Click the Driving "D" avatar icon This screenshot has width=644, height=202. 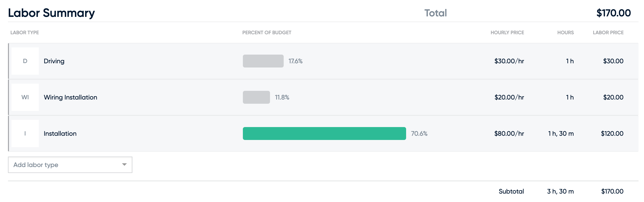pyautogui.click(x=25, y=61)
